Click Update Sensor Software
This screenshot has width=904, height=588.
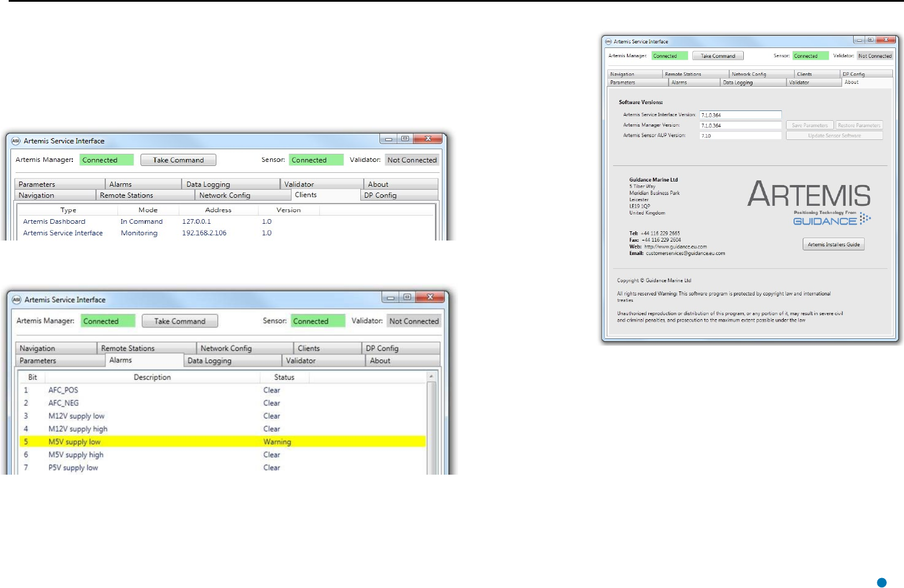(834, 135)
